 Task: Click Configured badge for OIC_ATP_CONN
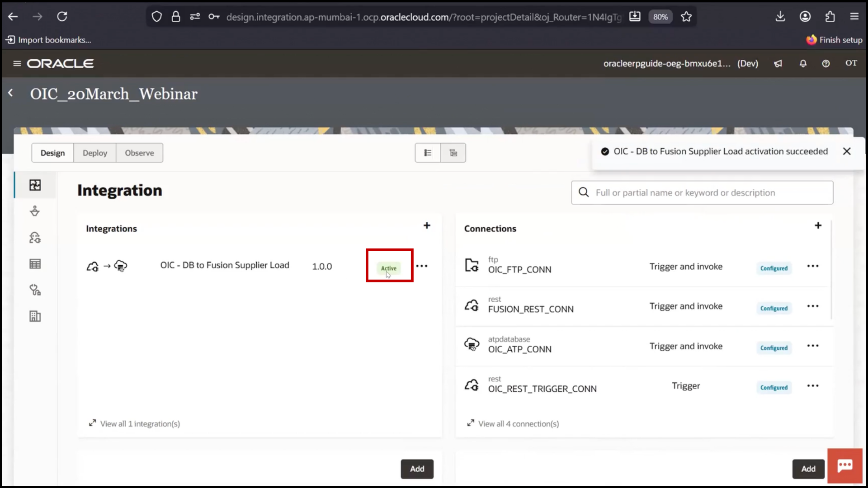[x=774, y=348]
